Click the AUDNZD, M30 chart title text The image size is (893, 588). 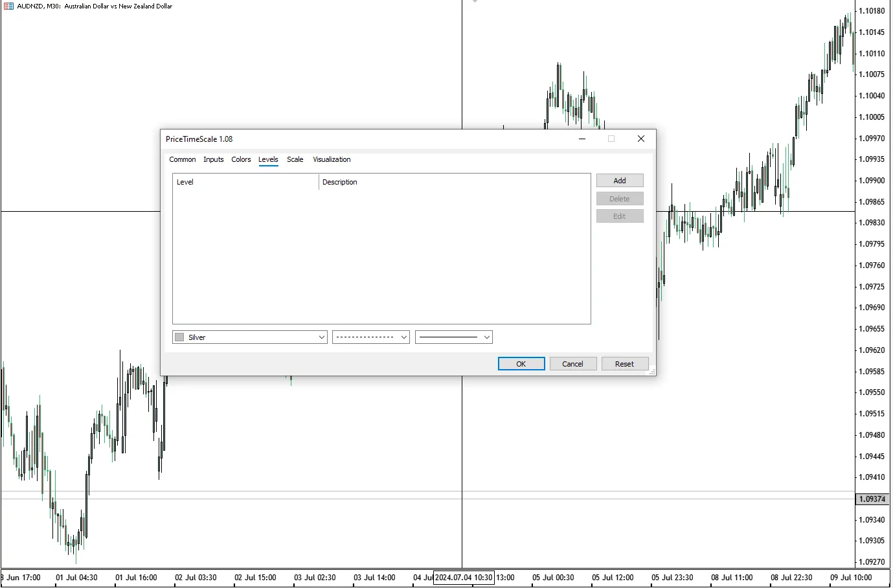(x=95, y=6)
